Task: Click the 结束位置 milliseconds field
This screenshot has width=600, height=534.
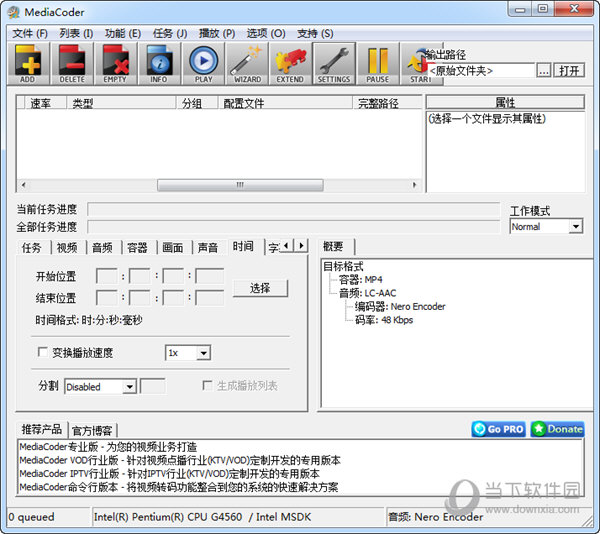Action: 210,298
